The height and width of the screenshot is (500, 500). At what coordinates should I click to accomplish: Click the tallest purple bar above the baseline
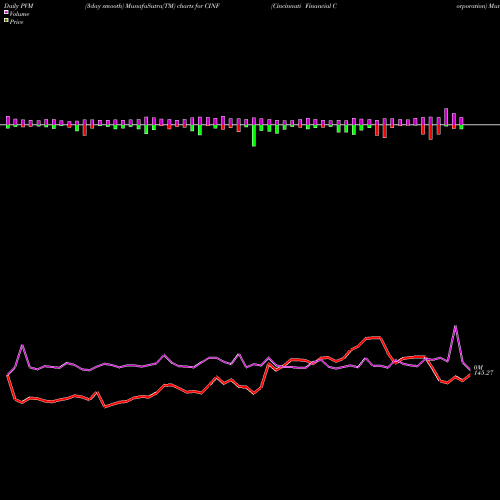[446, 117]
